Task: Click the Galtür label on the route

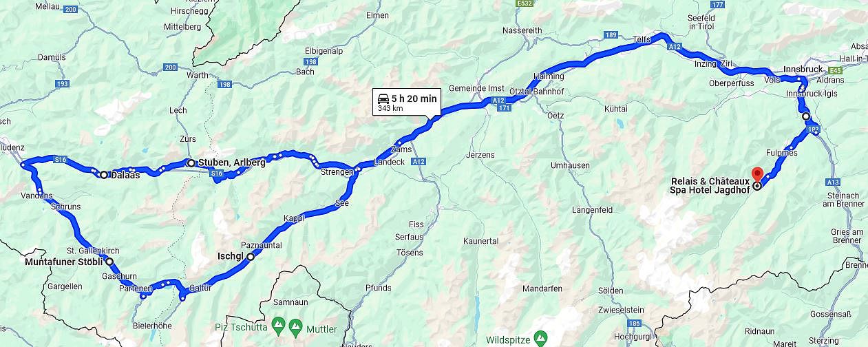Action: coord(200,288)
